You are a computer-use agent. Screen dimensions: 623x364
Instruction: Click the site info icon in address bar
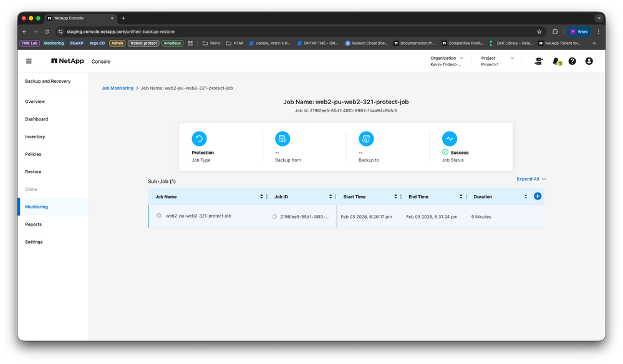pyautogui.click(x=60, y=32)
